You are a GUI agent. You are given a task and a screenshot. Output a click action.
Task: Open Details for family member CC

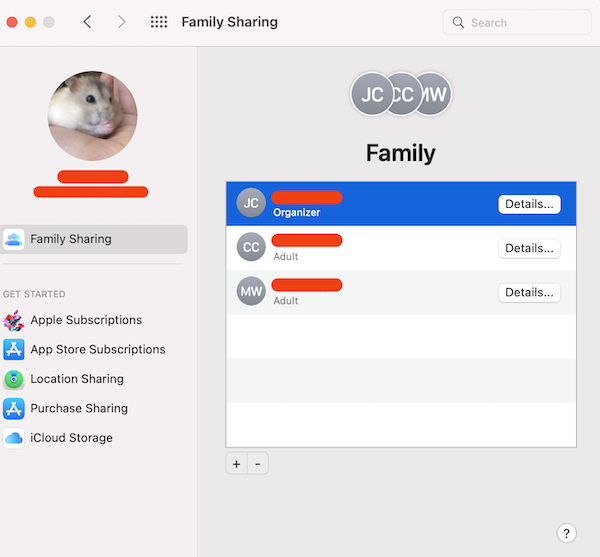click(x=529, y=248)
